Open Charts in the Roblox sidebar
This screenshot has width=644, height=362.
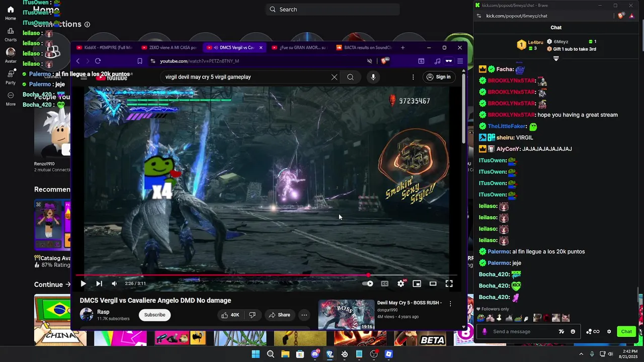pos(11,35)
